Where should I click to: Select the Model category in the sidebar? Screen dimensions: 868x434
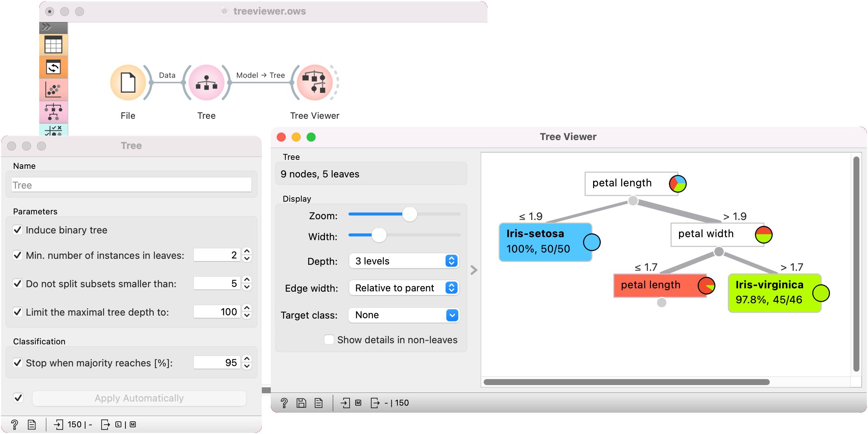pos(53,112)
